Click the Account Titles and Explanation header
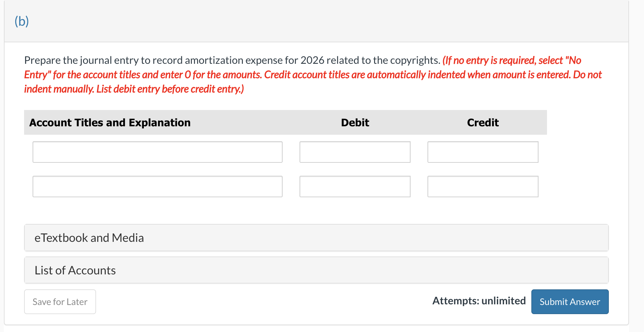This screenshot has width=644, height=332. point(110,122)
